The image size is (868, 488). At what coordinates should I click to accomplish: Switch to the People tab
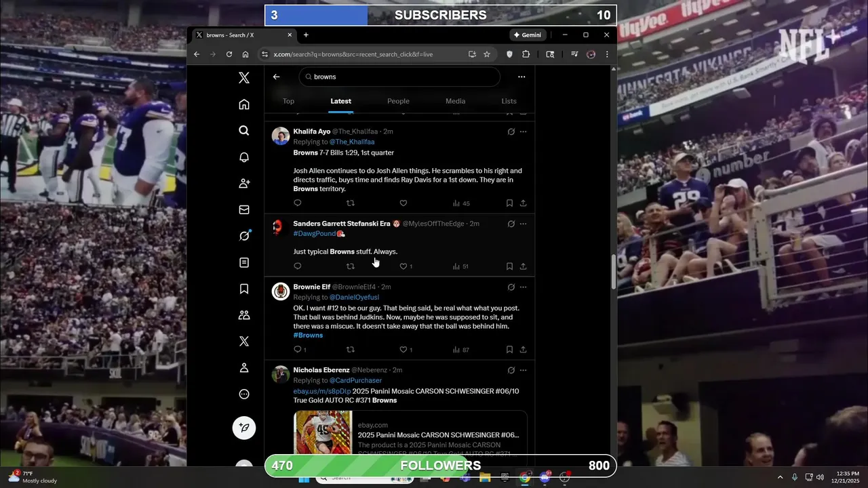398,101
